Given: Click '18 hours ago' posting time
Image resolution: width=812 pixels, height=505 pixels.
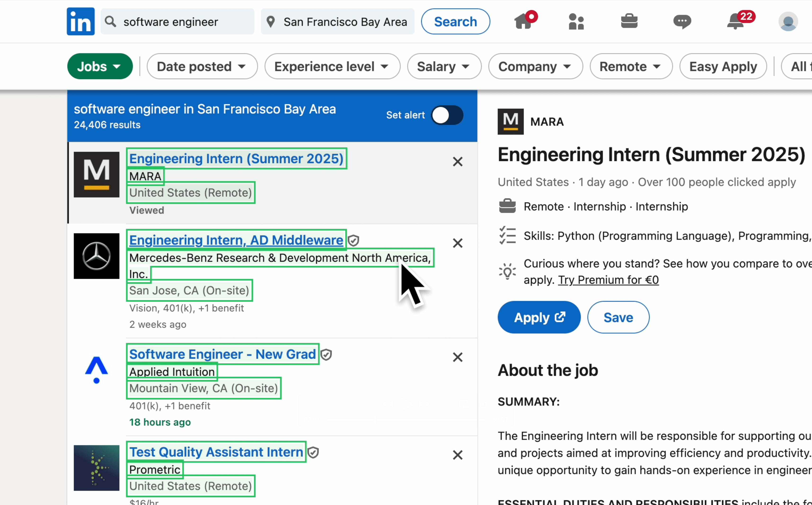Looking at the screenshot, I should click(160, 422).
